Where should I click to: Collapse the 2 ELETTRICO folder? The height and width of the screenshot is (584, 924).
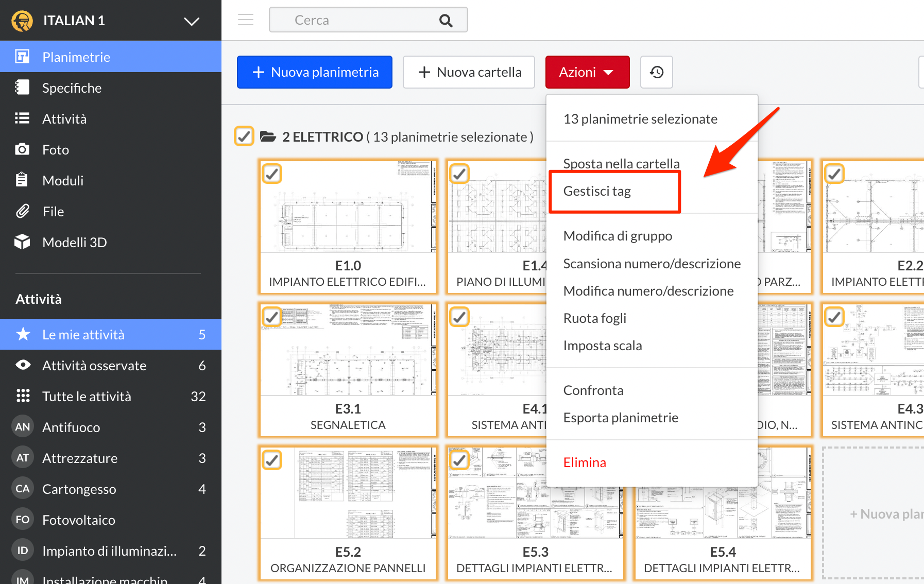coord(268,136)
